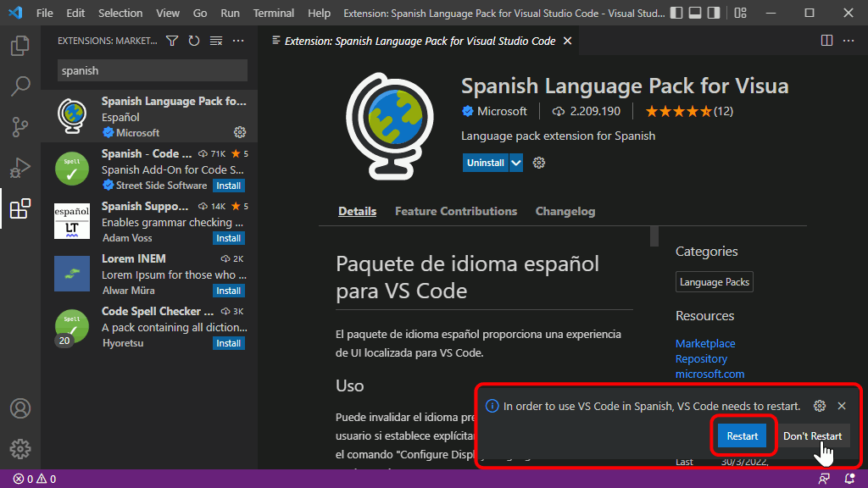Switch to the Feature Contributions tab
This screenshot has height=488, width=868.
(455, 211)
